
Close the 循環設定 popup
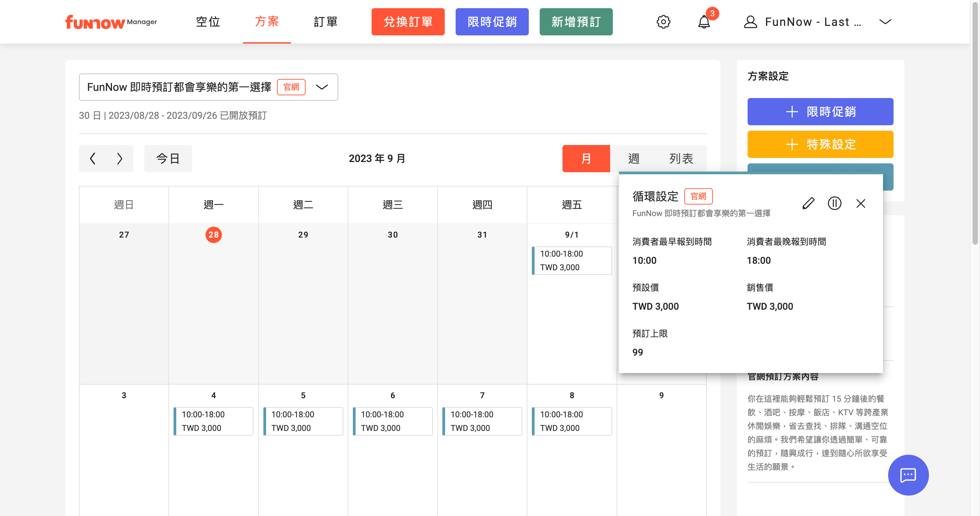point(861,203)
